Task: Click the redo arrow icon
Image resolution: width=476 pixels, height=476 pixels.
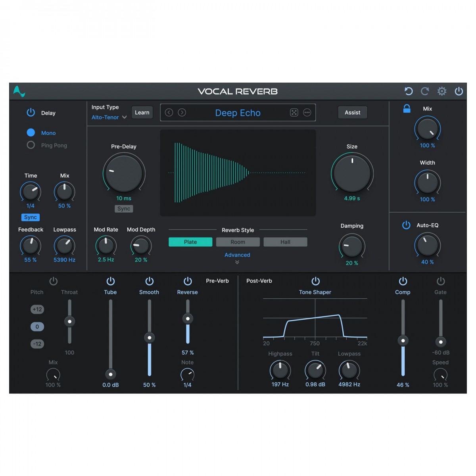Action: click(425, 91)
